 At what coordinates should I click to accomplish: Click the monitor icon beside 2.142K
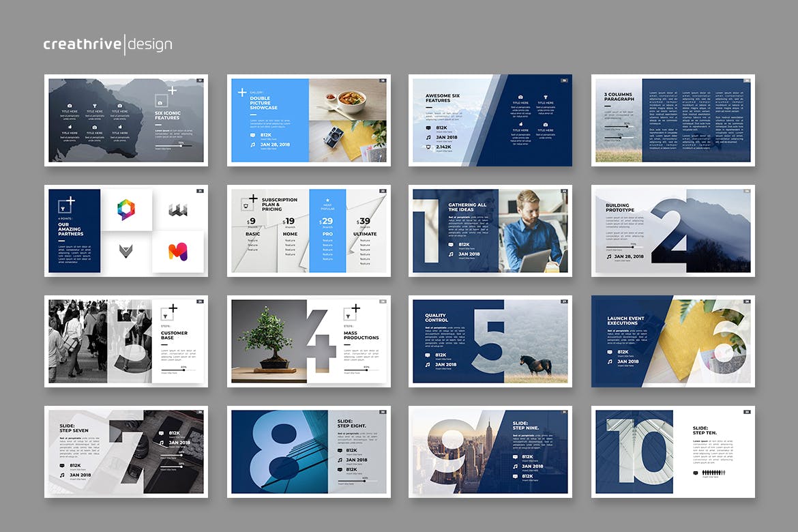(x=428, y=147)
